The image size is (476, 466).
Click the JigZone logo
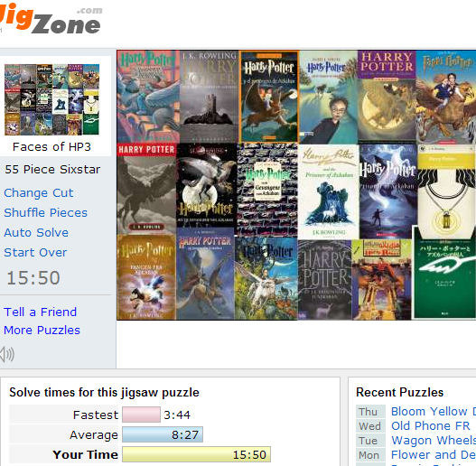(51, 19)
